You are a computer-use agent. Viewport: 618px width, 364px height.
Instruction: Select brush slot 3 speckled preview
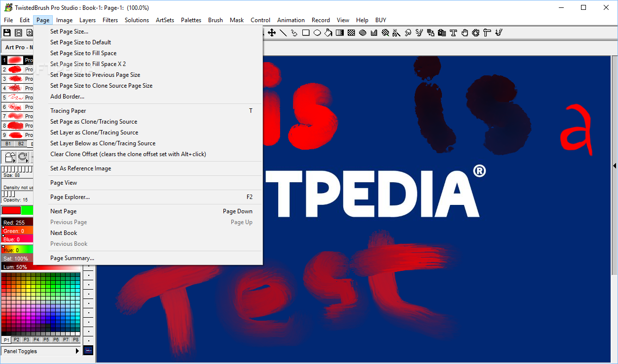click(x=15, y=79)
